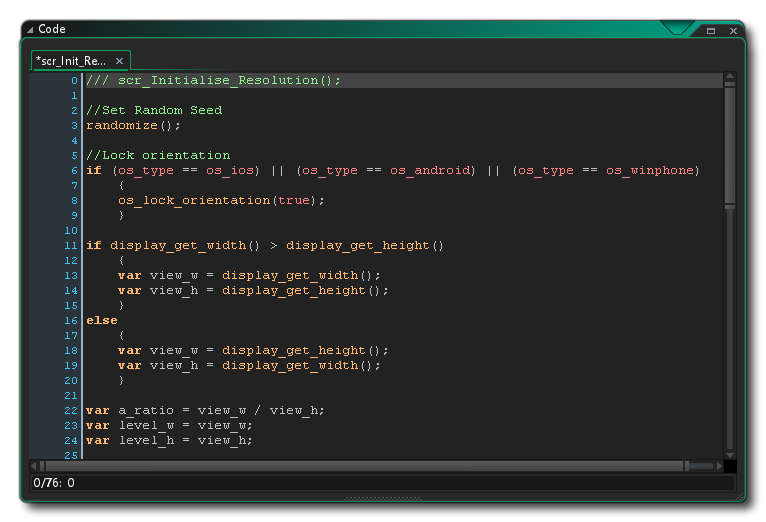
Task: Click the status bar showing 0/76: 0
Action: [54, 483]
